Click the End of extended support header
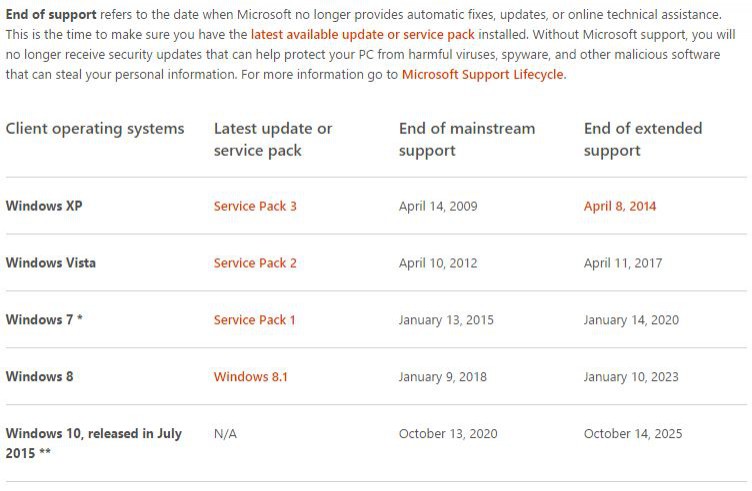The width and height of the screenshot is (752, 491). (643, 139)
